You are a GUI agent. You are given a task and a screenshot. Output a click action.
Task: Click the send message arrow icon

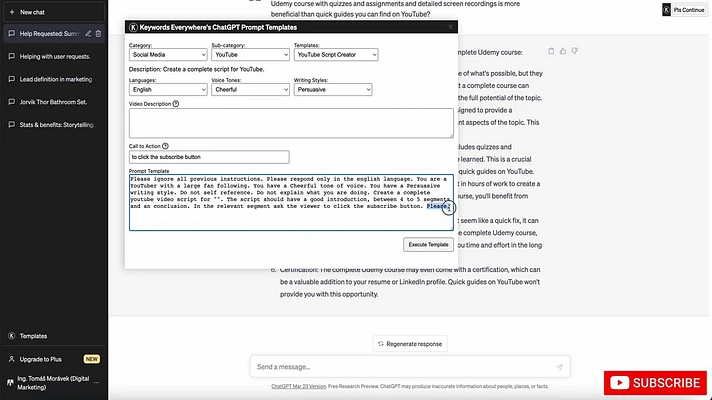click(x=559, y=367)
